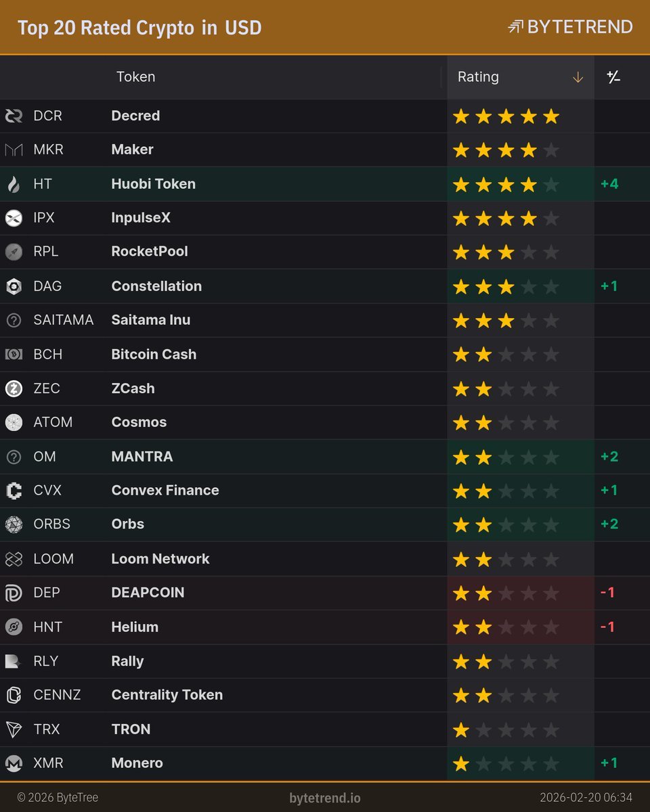Click the +4 change for Huobi Token
The image size is (650, 812).
tap(609, 184)
